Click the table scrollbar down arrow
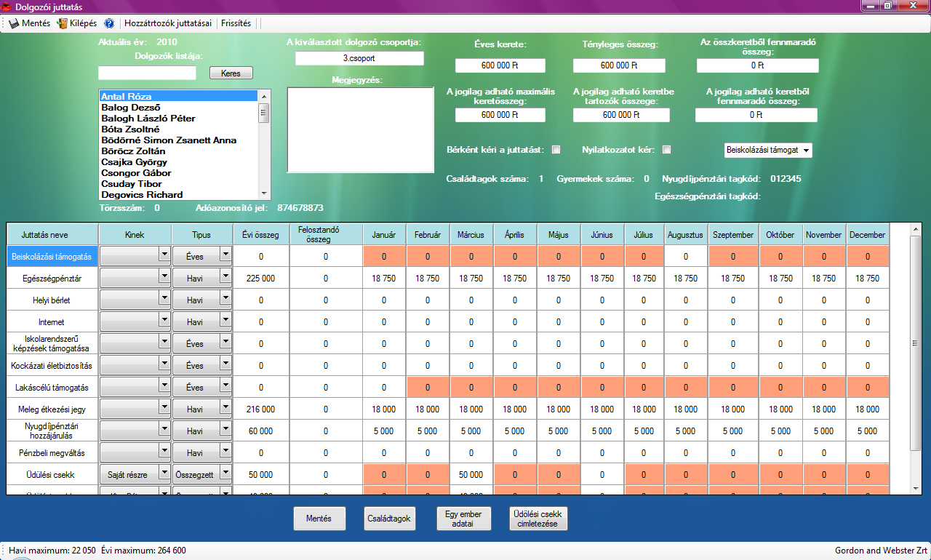Screen dimensions: 931x560 [x=915, y=488]
